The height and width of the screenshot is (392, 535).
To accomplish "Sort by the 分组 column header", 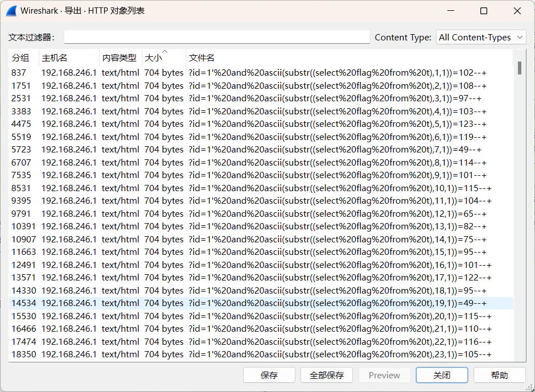I will 24,57.
